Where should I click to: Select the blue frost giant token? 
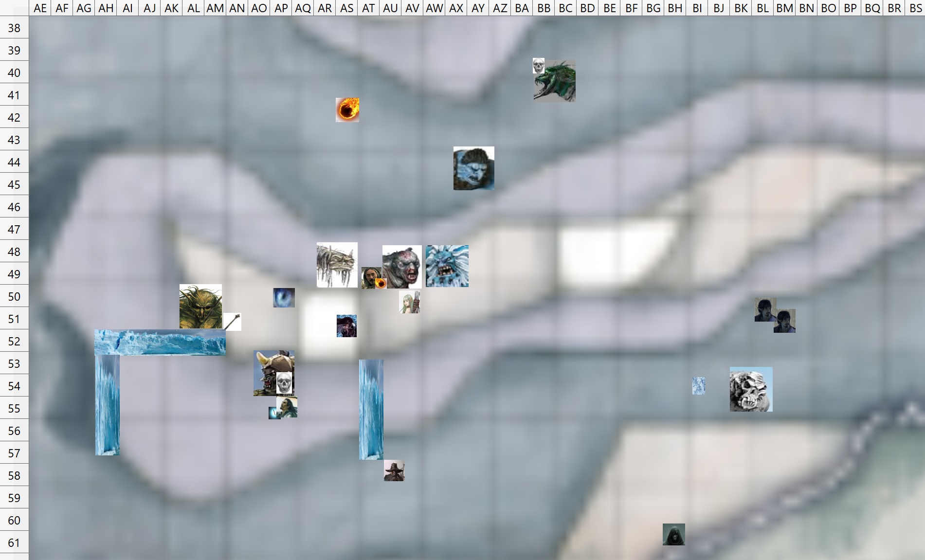click(474, 168)
